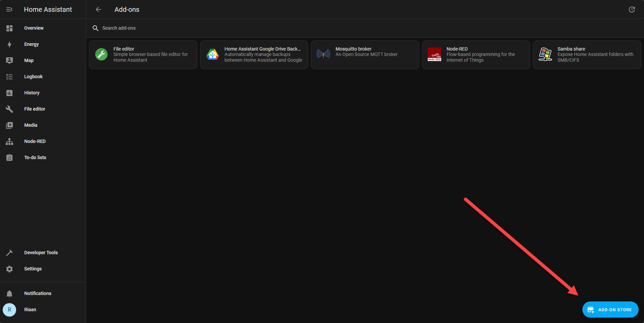Image resolution: width=644 pixels, height=323 pixels.
Task: Collapse the sidebar using the menu icon
Action: 9,9
